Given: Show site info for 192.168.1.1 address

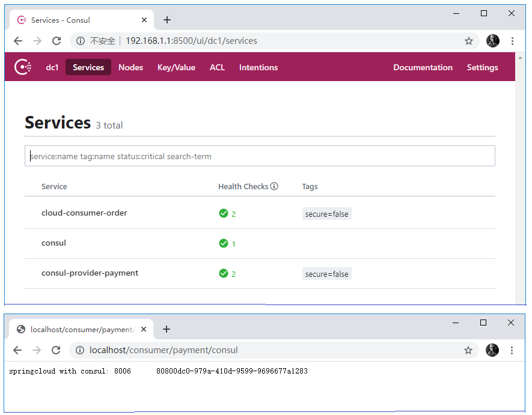Looking at the screenshot, I should [x=81, y=41].
